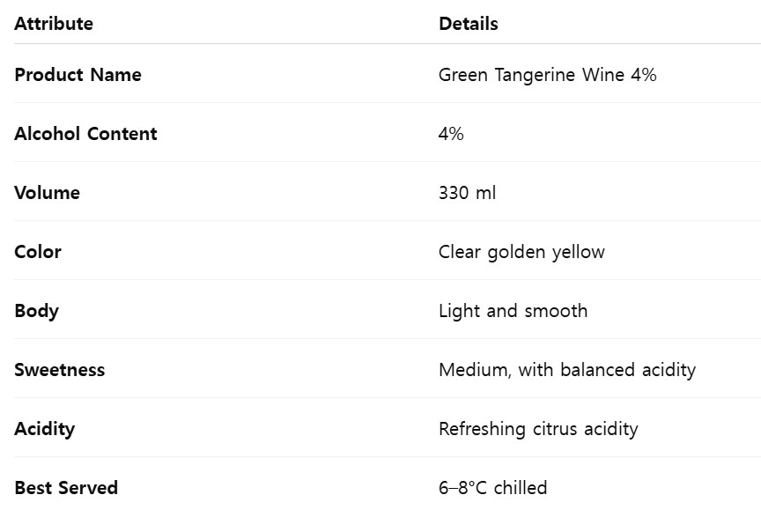Click the word Tangerine in product name
The width and height of the screenshot is (761, 532).
tap(535, 75)
